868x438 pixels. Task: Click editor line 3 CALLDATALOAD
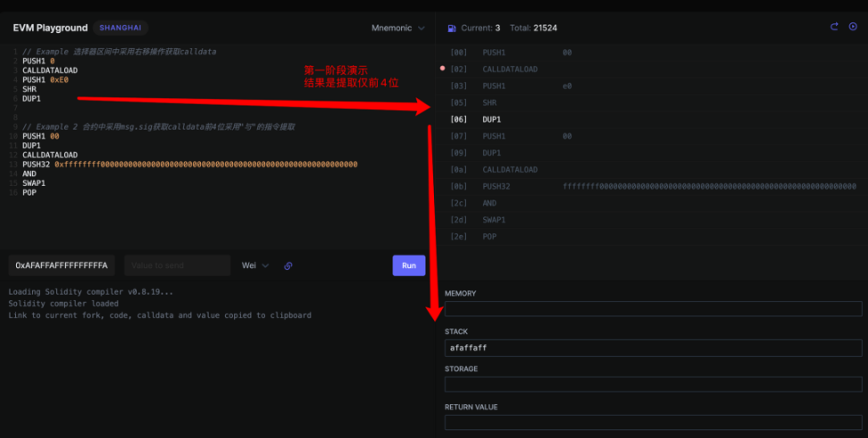click(x=50, y=71)
